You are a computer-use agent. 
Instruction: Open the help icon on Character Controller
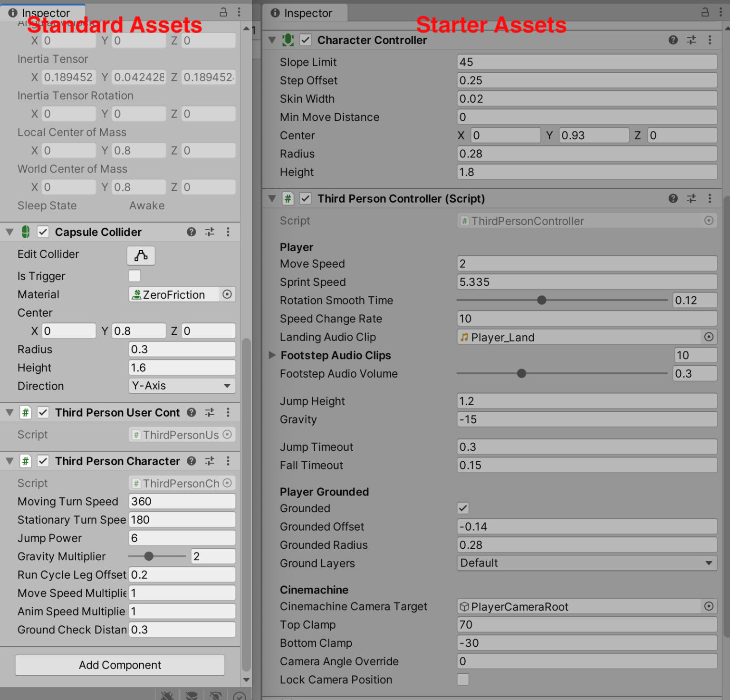673,40
